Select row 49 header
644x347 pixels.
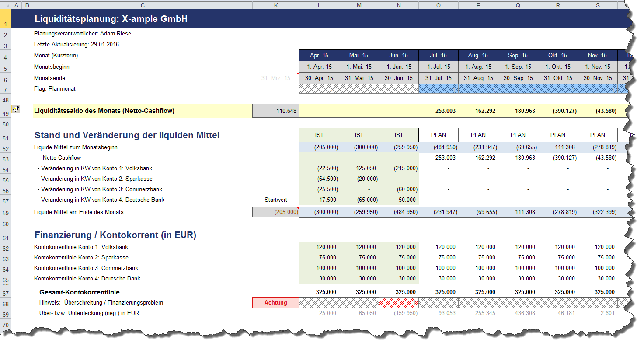tap(6, 114)
